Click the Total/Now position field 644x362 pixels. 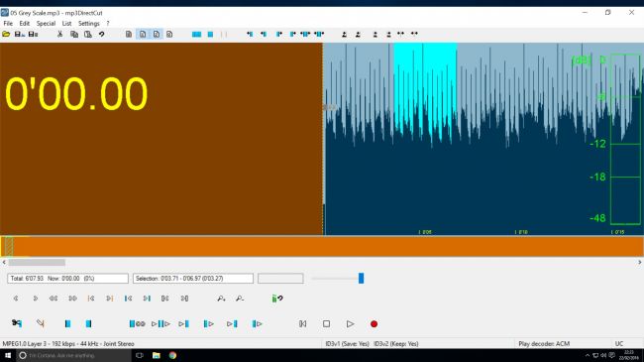tap(67, 279)
